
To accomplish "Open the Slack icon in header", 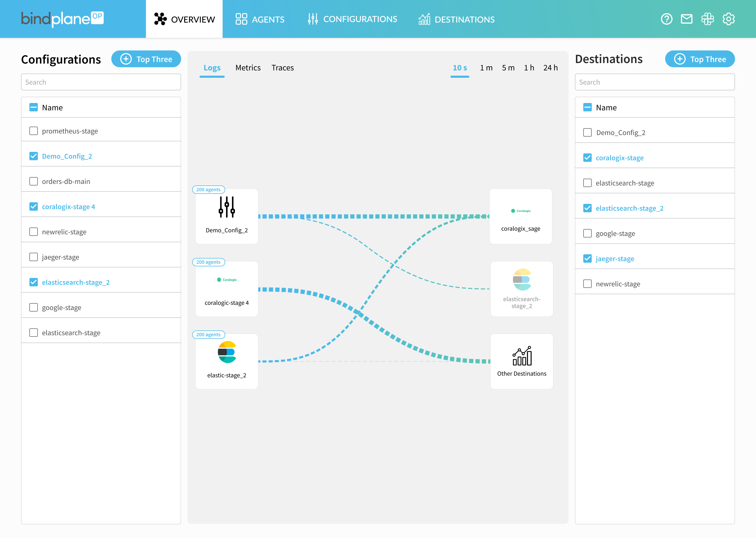I will pos(707,19).
